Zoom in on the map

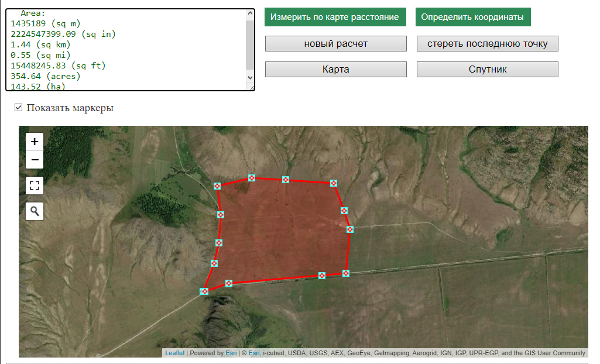tap(35, 142)
